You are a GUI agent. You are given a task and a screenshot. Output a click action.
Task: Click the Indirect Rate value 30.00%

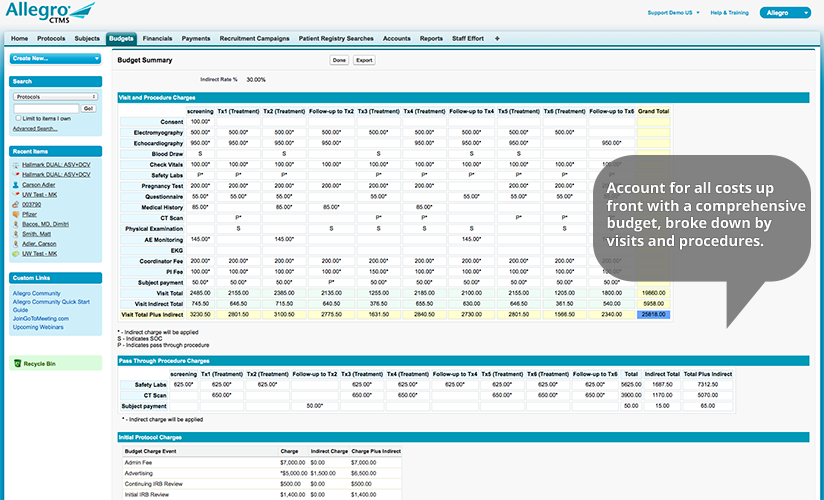[x=256, y=80]
